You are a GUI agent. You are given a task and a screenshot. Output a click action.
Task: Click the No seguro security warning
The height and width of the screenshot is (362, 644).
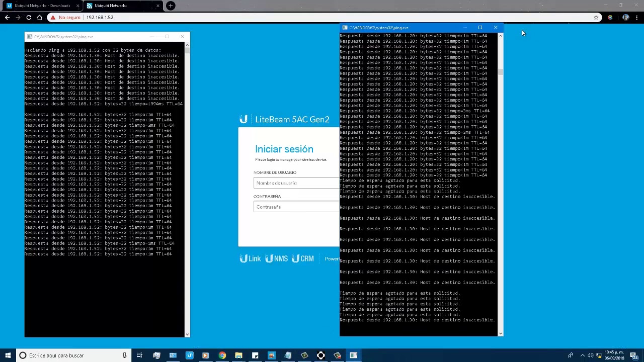click(x=65, y=17)
